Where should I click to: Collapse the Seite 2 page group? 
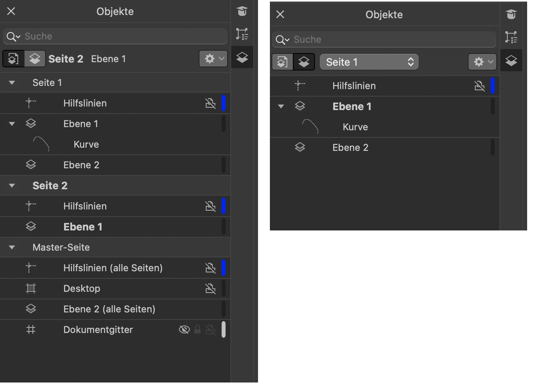point(12,186)
